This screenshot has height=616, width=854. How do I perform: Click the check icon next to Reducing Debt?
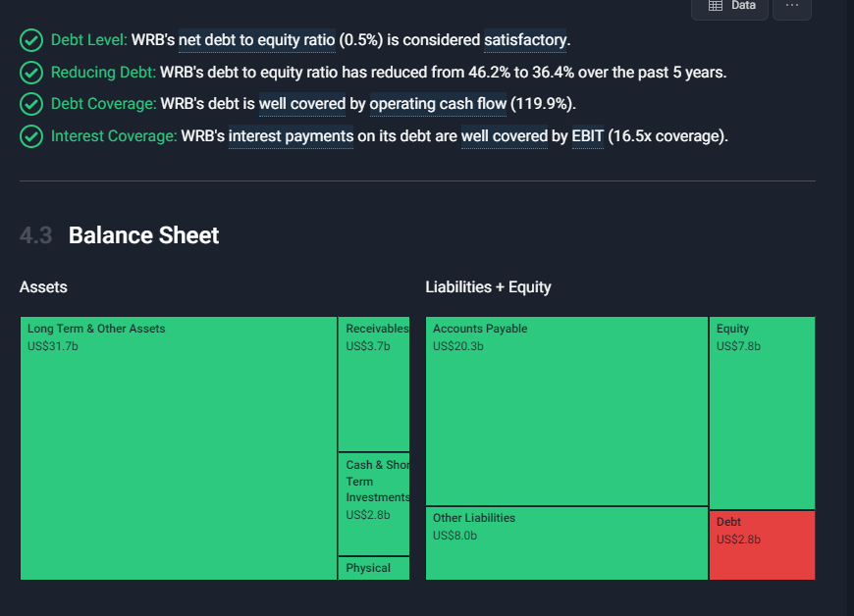(32, 73)
